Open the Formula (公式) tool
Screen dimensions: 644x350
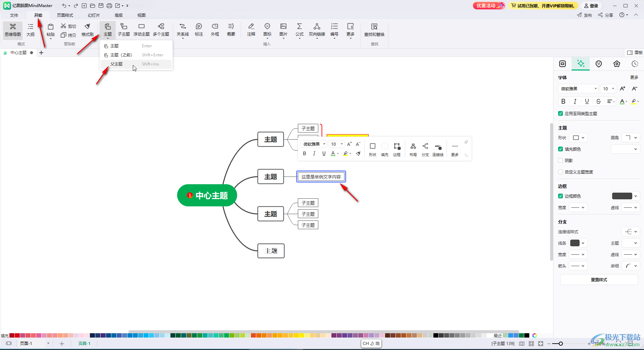(x=299, y=30)
